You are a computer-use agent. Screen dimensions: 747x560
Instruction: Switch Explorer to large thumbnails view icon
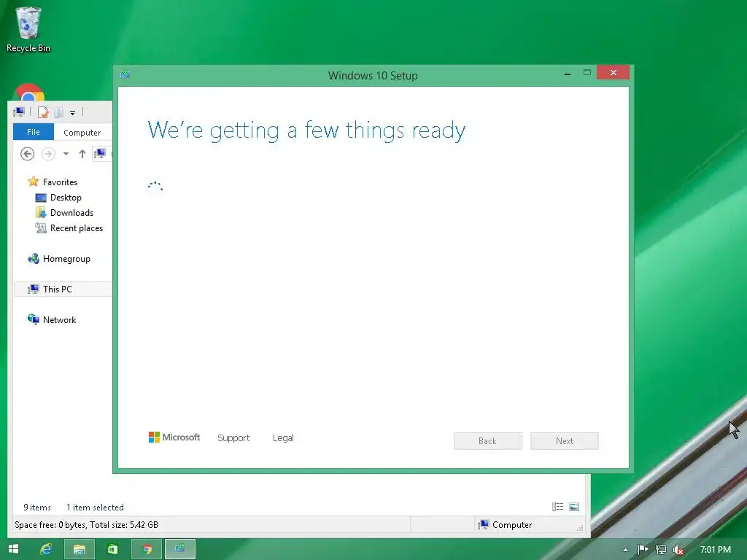pyautogui.click(x=574, y=507)
